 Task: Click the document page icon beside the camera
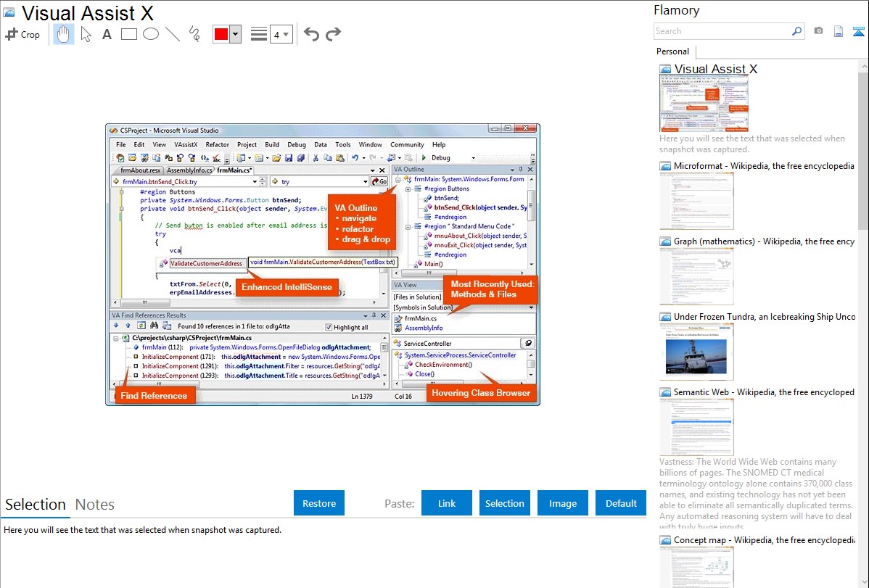839,31
